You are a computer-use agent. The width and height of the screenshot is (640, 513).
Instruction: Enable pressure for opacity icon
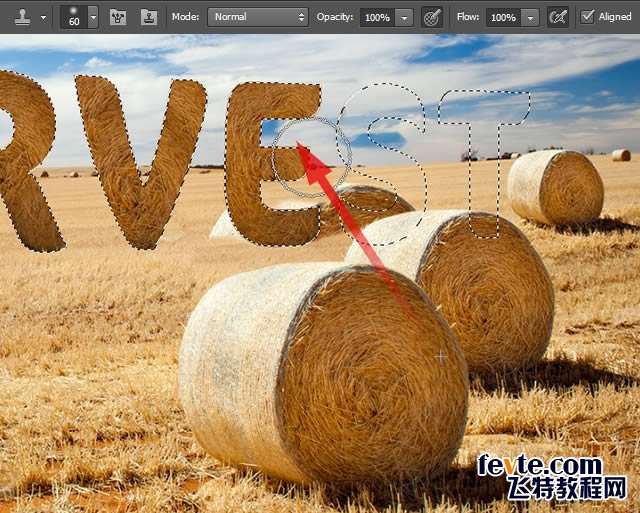point(432,17)
